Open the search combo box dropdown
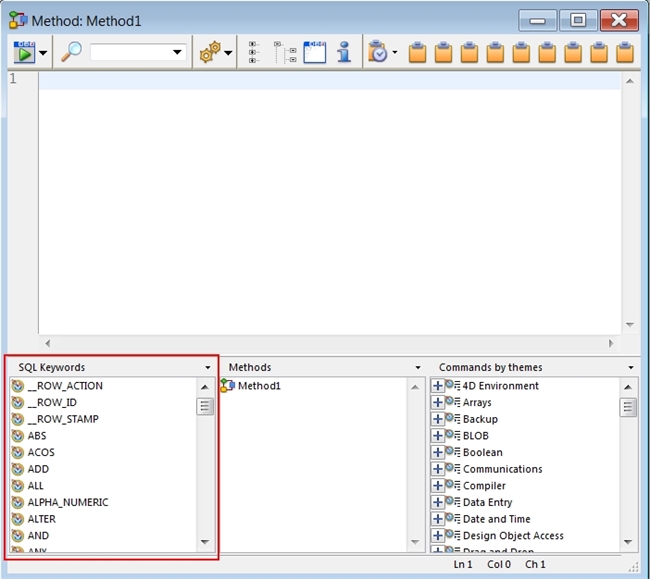 click(178, 52)
